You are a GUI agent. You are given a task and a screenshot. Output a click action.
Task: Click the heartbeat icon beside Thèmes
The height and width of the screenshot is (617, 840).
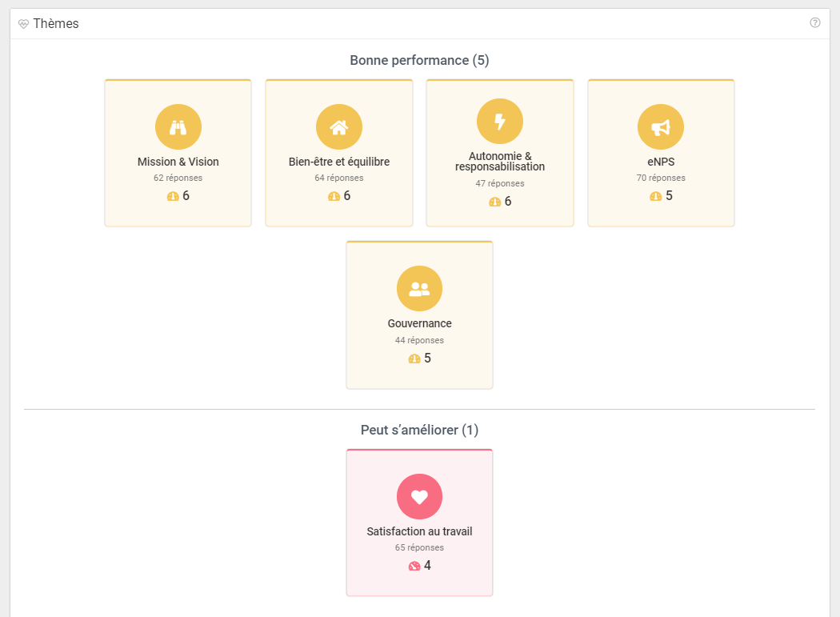click(x=23, y=24)
